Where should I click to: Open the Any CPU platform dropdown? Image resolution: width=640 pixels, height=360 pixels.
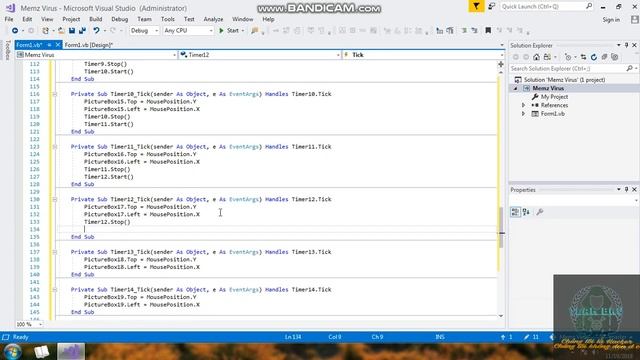(x=188, y=31)
